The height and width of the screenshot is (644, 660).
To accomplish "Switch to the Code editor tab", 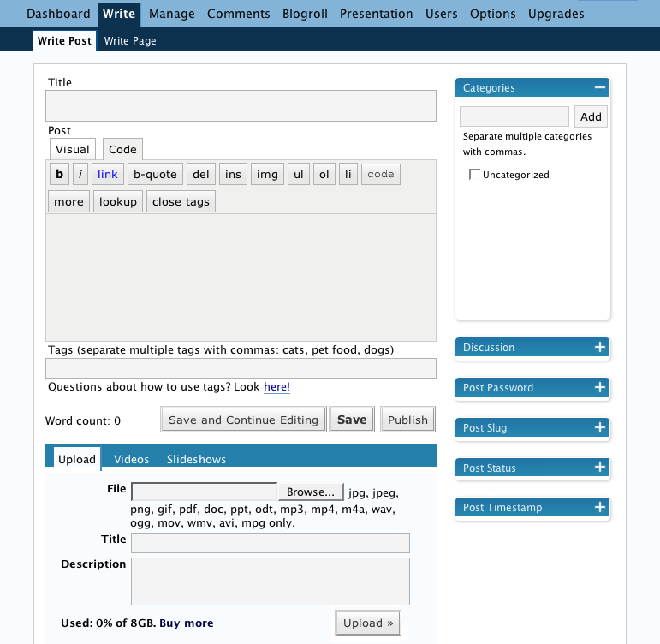I will click(x=122, y=149).
